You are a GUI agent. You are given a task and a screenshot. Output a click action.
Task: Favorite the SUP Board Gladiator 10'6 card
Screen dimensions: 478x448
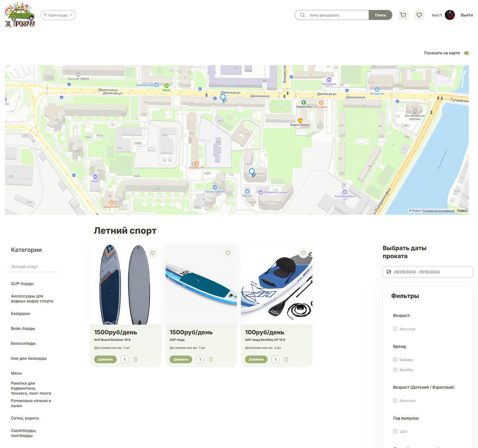pos(153,253)
